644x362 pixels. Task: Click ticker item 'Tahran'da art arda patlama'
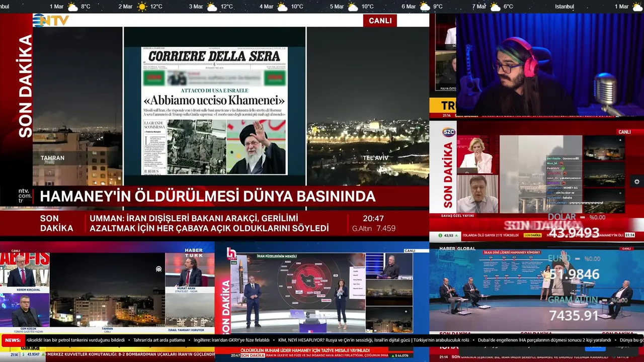159,340
